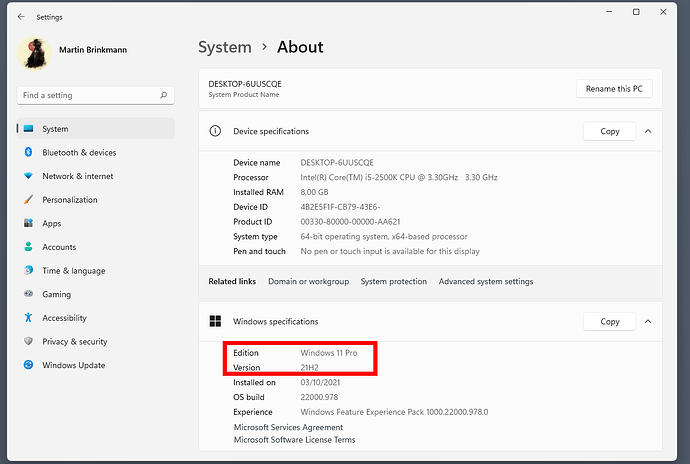Viewport: 690px width, 464px height.
Task: Click the DESKTOP-6UUSCQE name in top card
Action: tap(245, 84)
